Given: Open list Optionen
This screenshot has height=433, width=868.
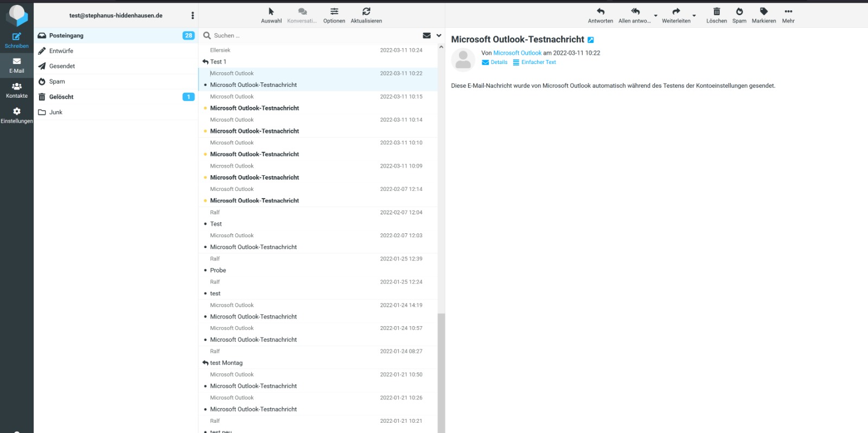Looking at the screenshot, I should click(334, 15).
